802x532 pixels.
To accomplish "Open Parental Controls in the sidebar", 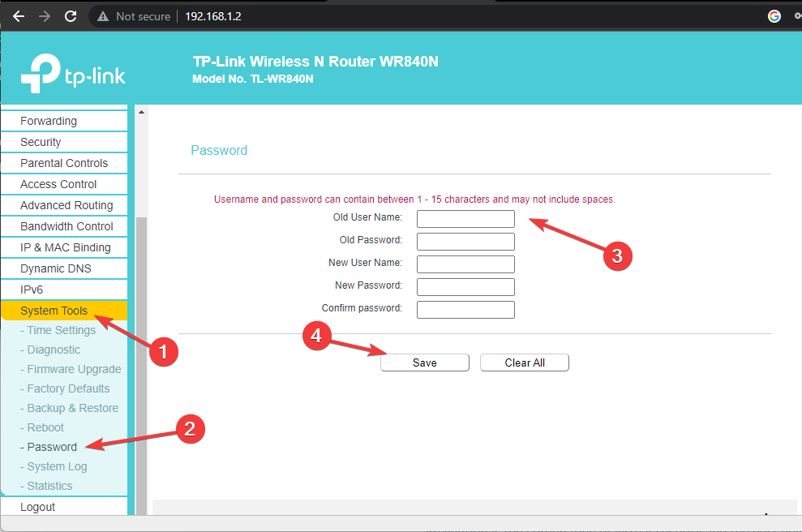I will tap(64, 163).
